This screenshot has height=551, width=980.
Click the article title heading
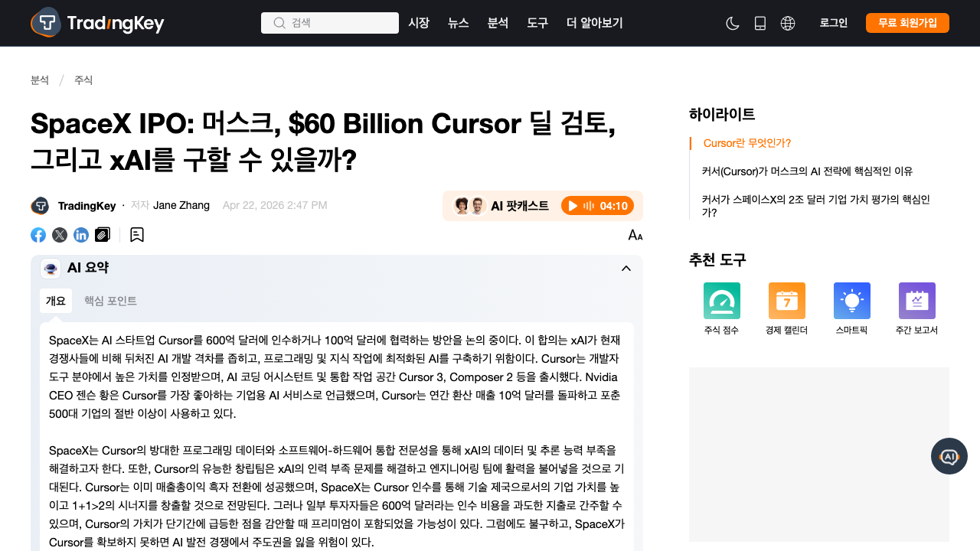point(323,142)
